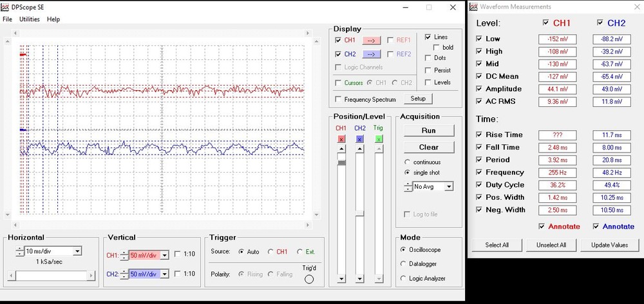Click the Update Values button
The width and height of the screenshot is (644, 304).
pyautogui.click(x=610, y=245)
